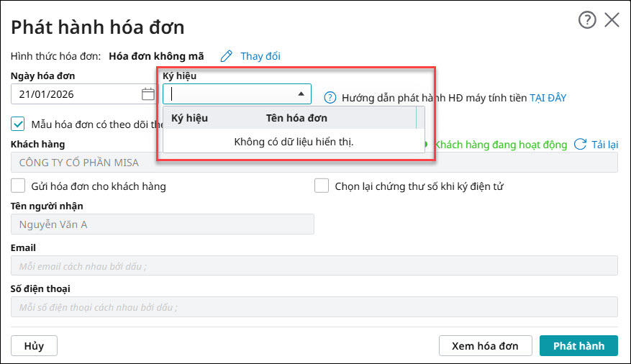Click the guide question mark icon

(330, 97)
